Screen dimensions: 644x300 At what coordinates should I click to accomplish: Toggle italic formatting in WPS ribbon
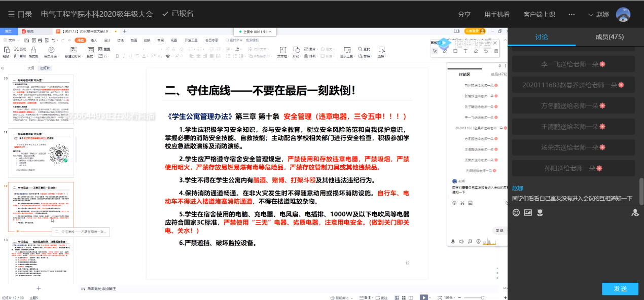(124, 56)
